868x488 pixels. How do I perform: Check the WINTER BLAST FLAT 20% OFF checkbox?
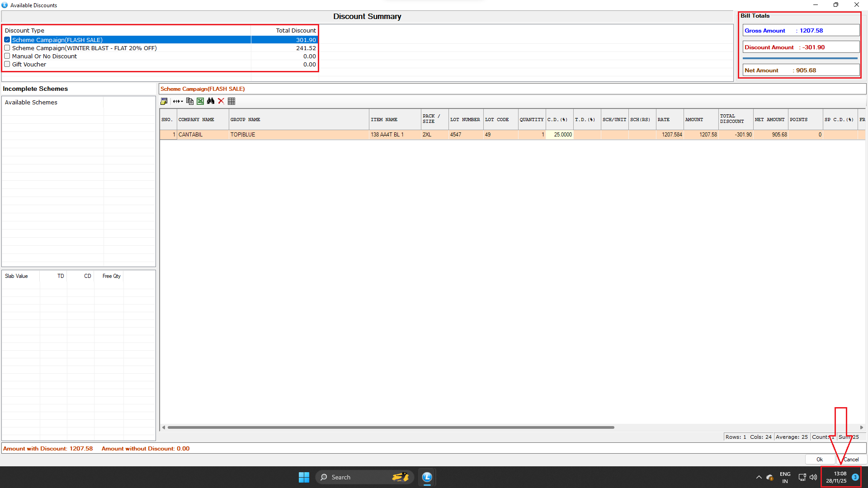pos(7,48)
